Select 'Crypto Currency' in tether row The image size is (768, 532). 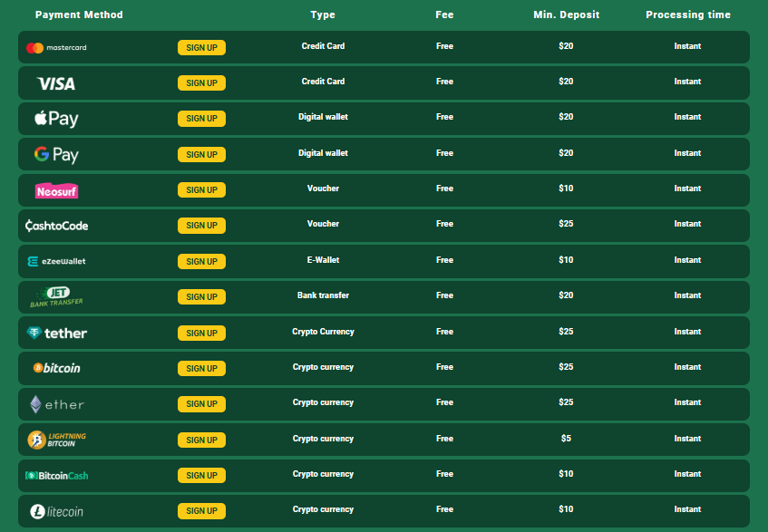(323, 332)
